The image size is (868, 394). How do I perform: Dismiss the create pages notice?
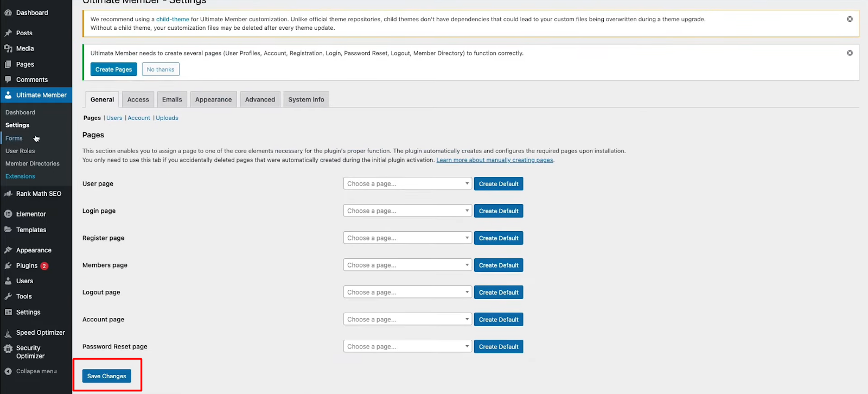[x=850, y=53]
